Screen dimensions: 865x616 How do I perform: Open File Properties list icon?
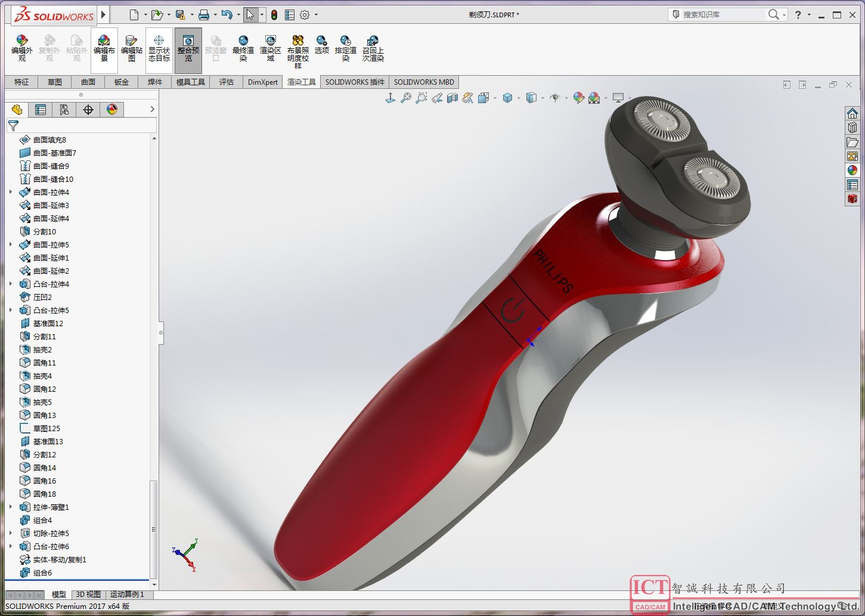[x=290, y=15]
